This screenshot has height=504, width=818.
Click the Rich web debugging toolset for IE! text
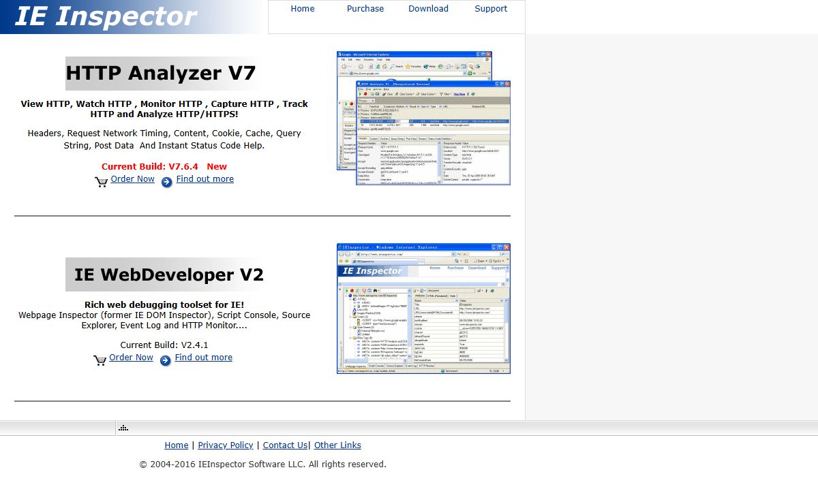[x=164, y=305]
